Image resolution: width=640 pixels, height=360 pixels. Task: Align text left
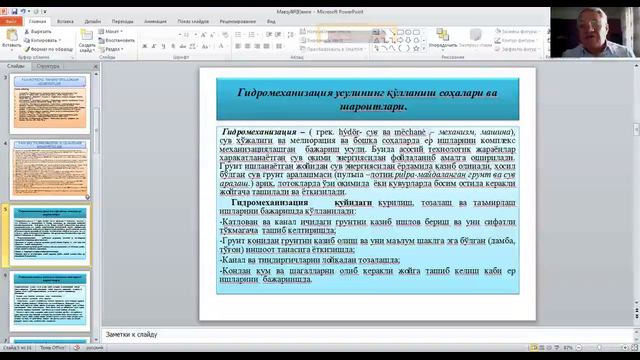click(238, 47)
